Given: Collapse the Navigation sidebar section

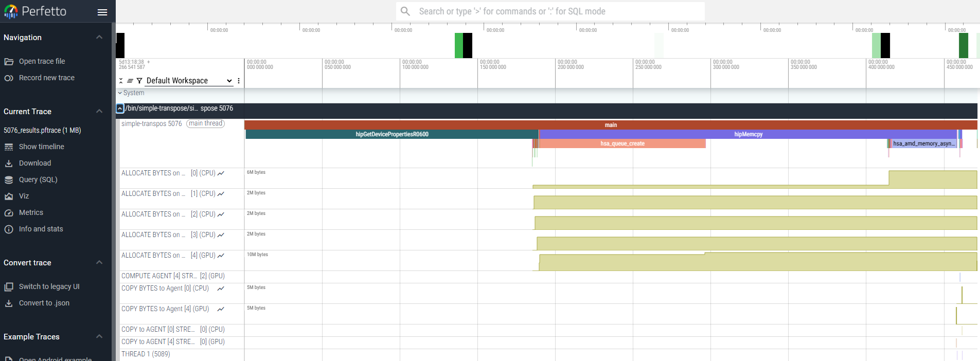Looking at the screenshot, I should (99, 38).
